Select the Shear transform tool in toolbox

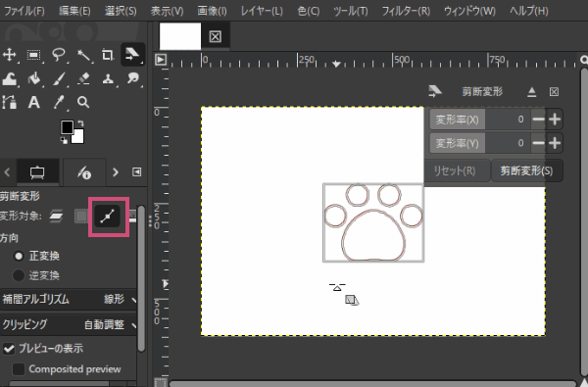tap(132, 54)
